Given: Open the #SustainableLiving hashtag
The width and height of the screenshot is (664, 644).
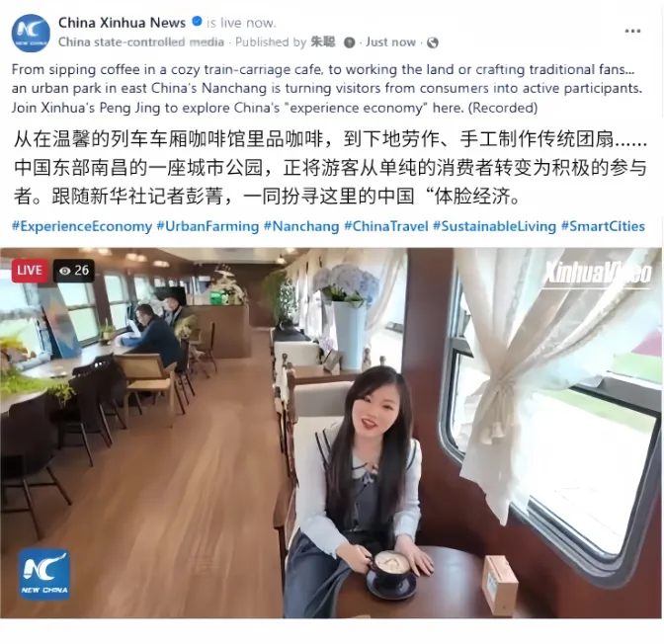Looking at the screenshot, I should click(495, 226).
